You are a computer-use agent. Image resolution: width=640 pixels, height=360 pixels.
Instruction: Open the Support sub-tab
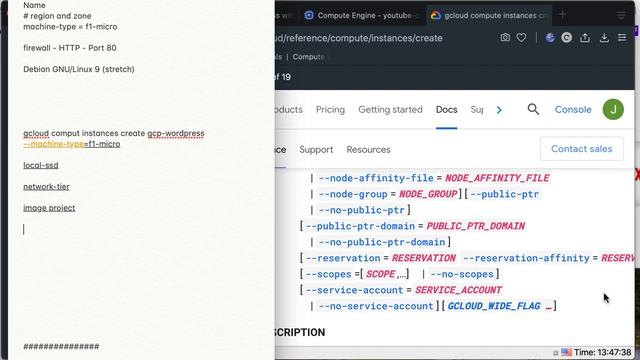click(x=316, y=149)
